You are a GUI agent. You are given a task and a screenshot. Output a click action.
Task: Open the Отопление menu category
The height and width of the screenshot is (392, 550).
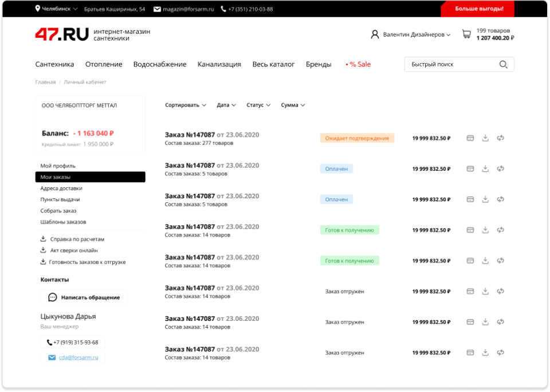click(104, 65)
